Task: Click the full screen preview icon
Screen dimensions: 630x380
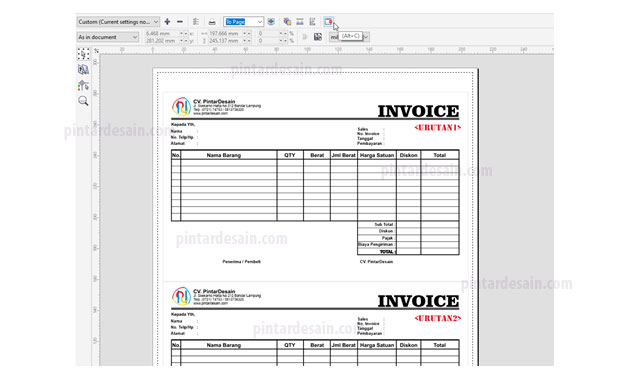Action: pos(271,22)
